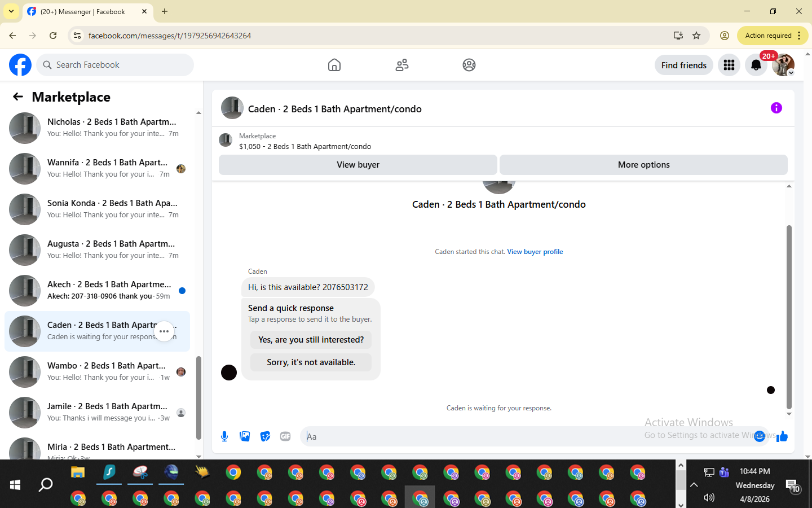Open the Groups icon in top navigation

pyautogui.click(x=469, y=65)
